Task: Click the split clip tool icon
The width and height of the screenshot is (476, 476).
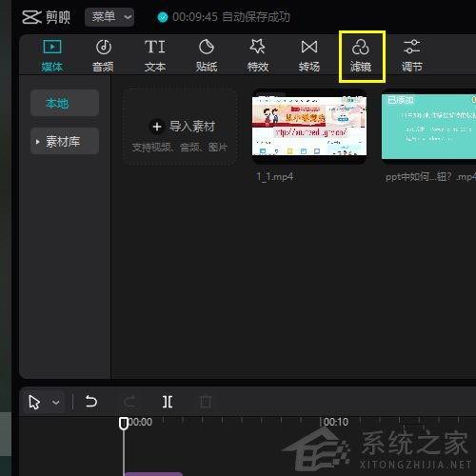Action: [x=168, y=402]
